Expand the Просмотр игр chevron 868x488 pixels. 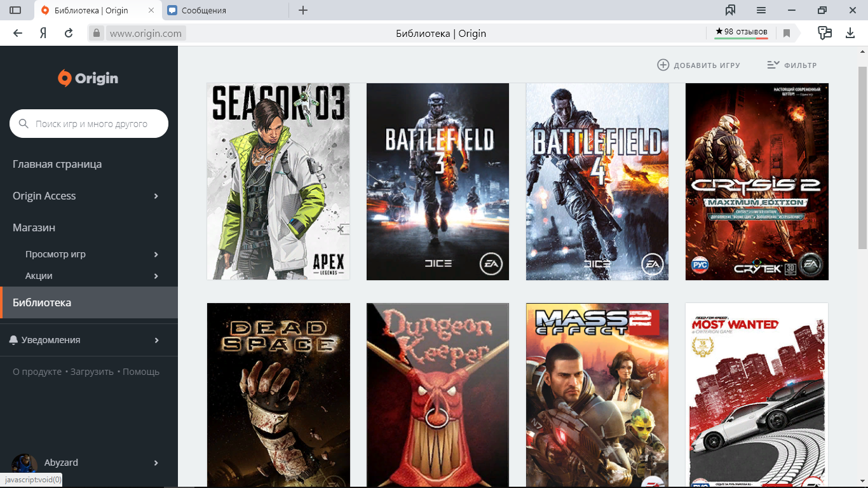(x=156, y=254)
